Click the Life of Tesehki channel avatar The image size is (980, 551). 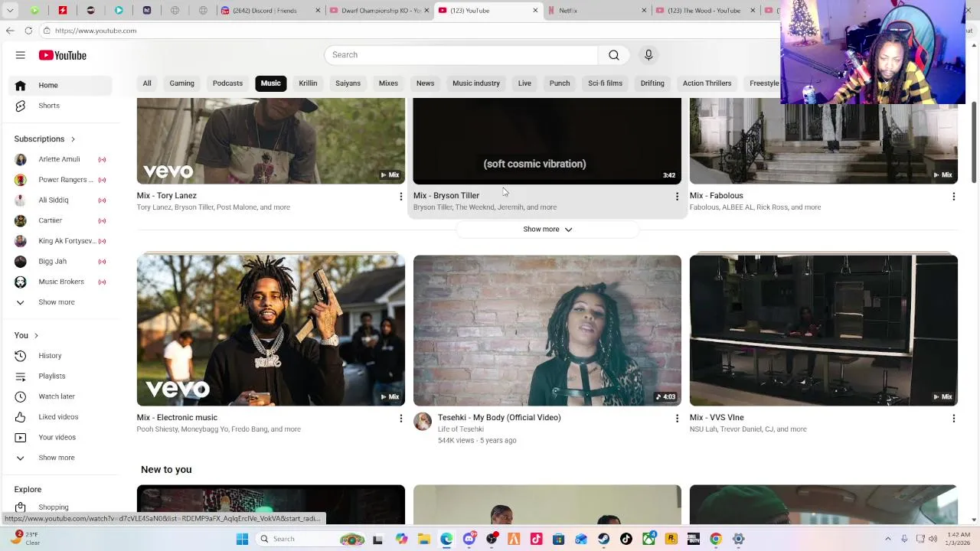[x=423, y=422]
